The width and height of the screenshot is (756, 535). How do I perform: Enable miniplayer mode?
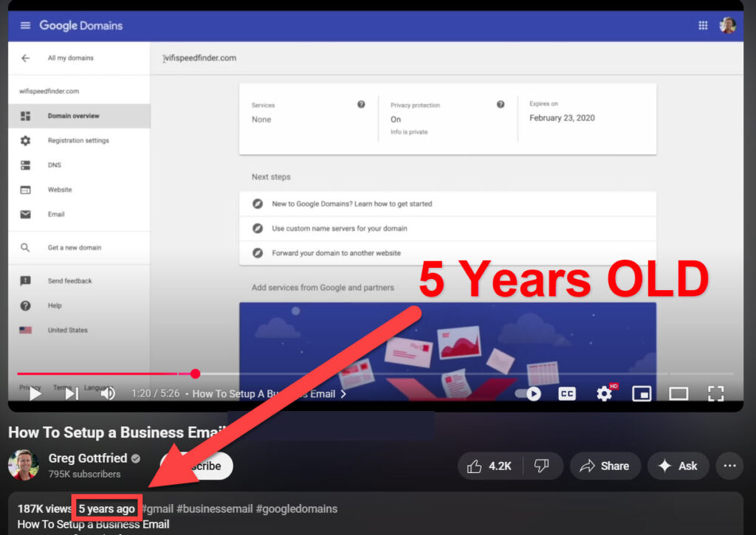[642, 394]
